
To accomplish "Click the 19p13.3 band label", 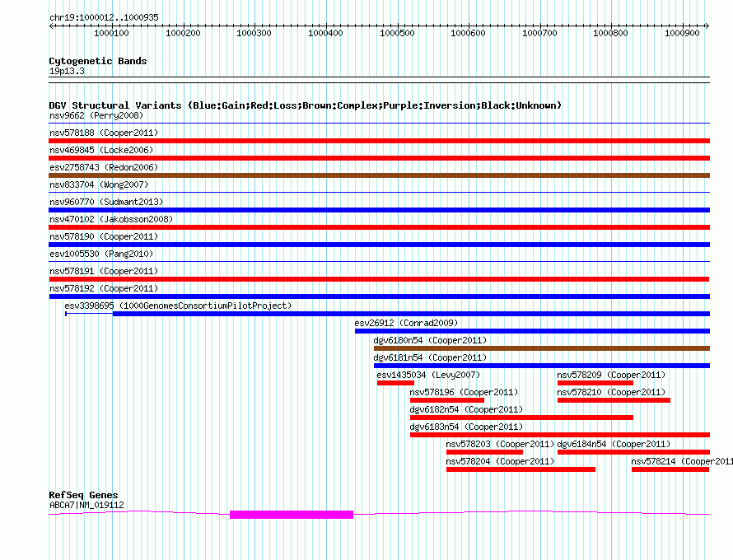I will (67, 71).
